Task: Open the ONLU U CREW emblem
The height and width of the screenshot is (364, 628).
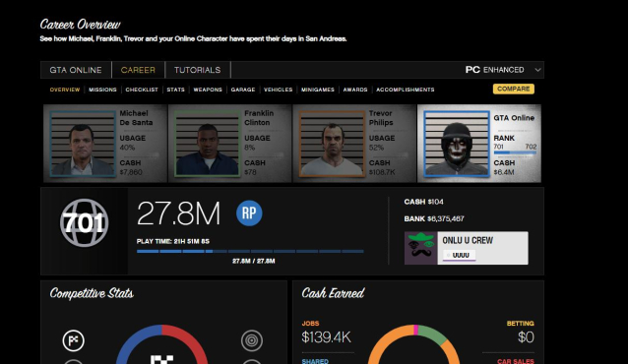Action: [420, 248]
